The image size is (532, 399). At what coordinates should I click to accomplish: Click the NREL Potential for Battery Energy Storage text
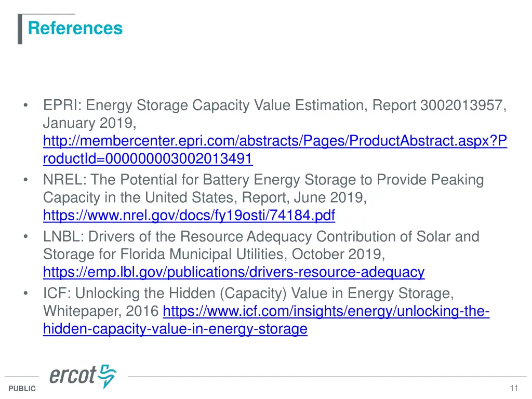point(263,180)
